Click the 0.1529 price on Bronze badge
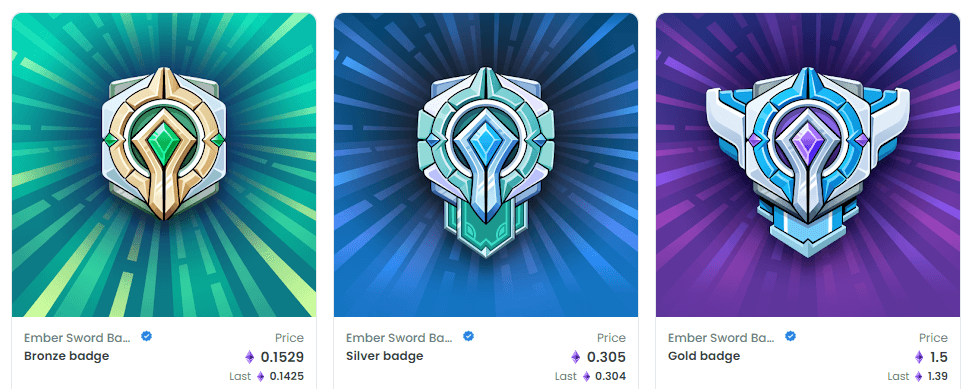The height and width of the screenshot is (389, 968). tap(282, 357)
